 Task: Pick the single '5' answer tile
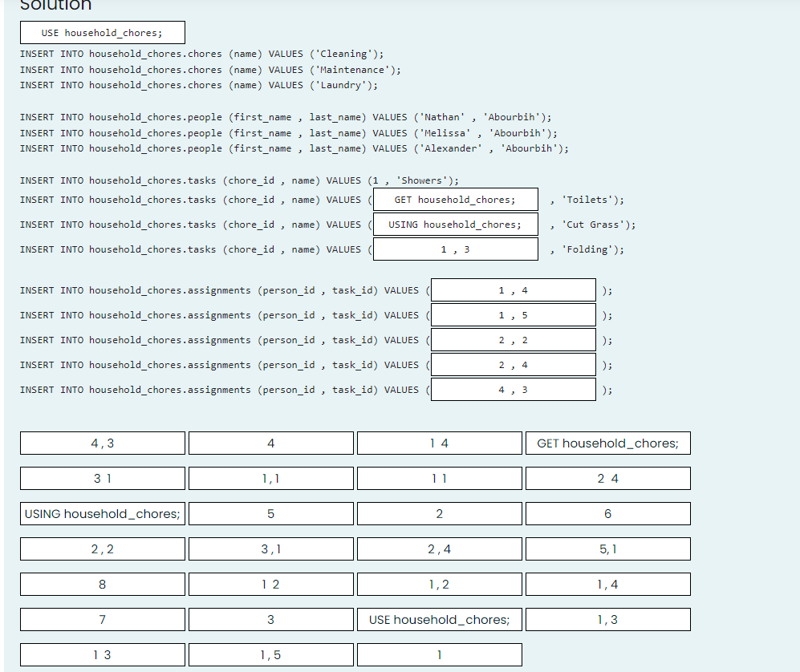[271, 513]
